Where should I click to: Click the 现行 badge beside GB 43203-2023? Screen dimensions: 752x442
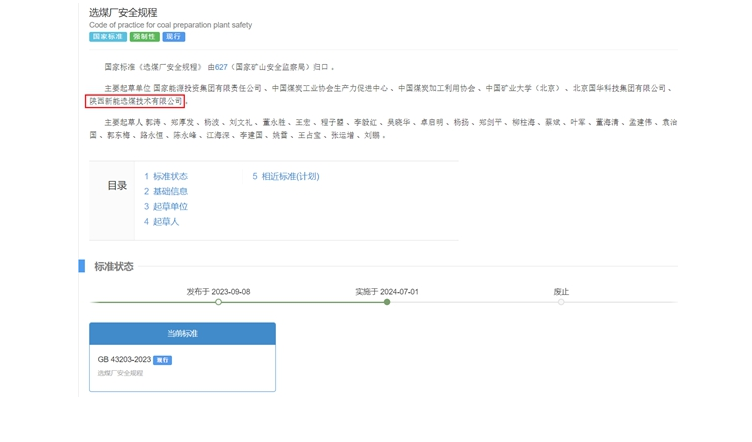(163, 360)
